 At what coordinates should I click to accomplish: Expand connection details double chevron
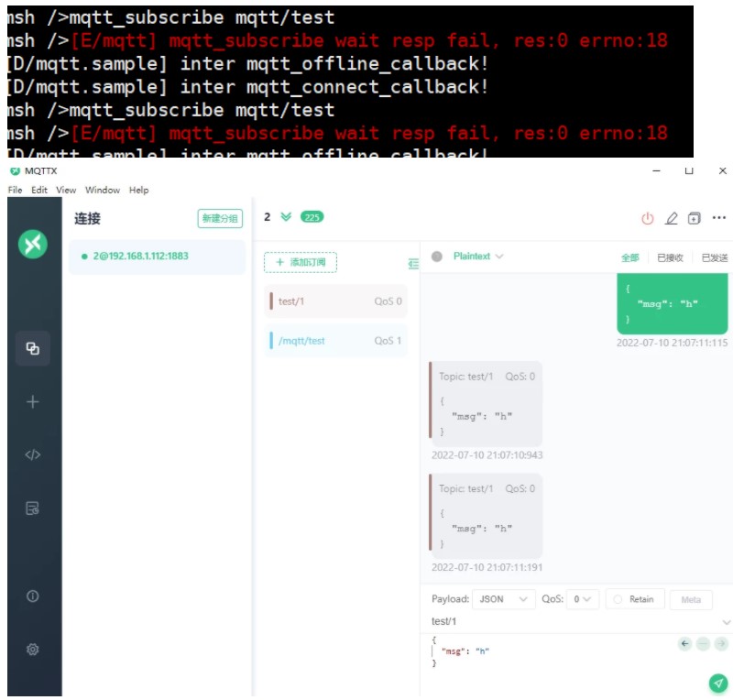pyautogui.click(x=286, y=217)
